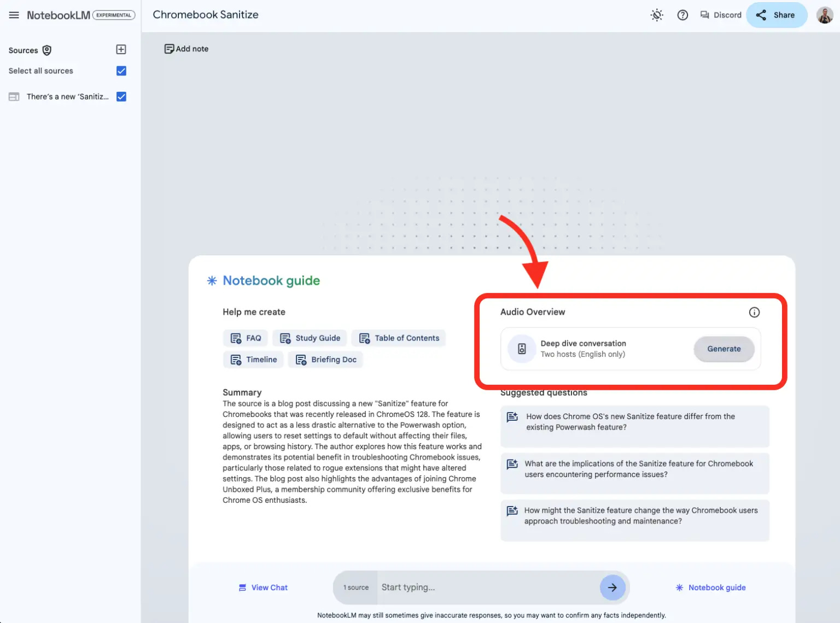Open the Discord link
This screenshot has width=840, height=623.
point(721,15)
